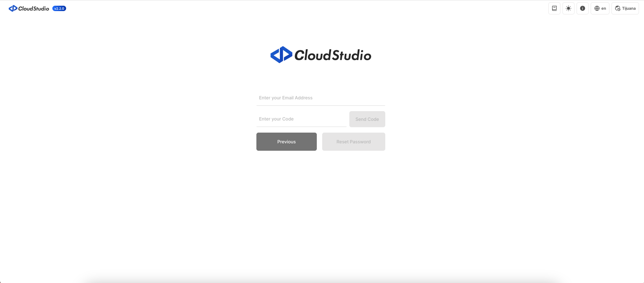Click the info circle icon
The image size is (644, 283).
tap(582, 8)
